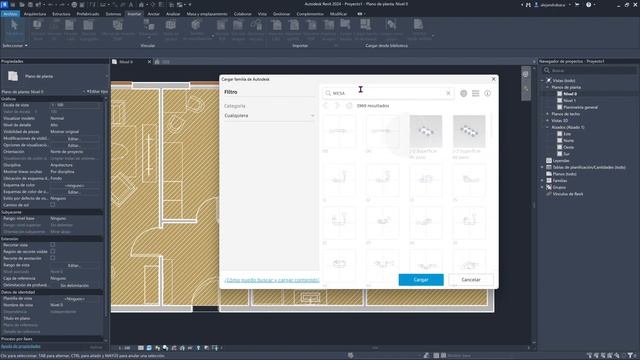The height and width of the screenshot is (360, 640).
Task: Expand the Familias tree node
Action: [543, 180]
